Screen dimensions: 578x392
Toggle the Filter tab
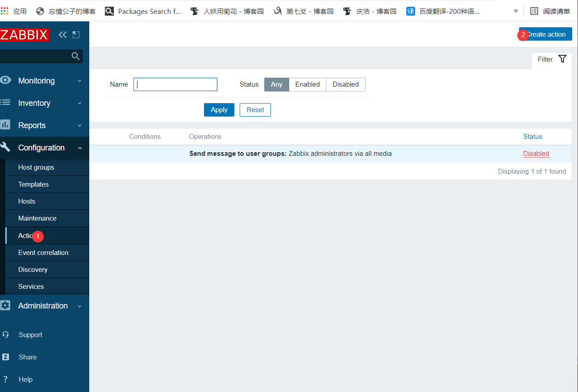(552, 59)
